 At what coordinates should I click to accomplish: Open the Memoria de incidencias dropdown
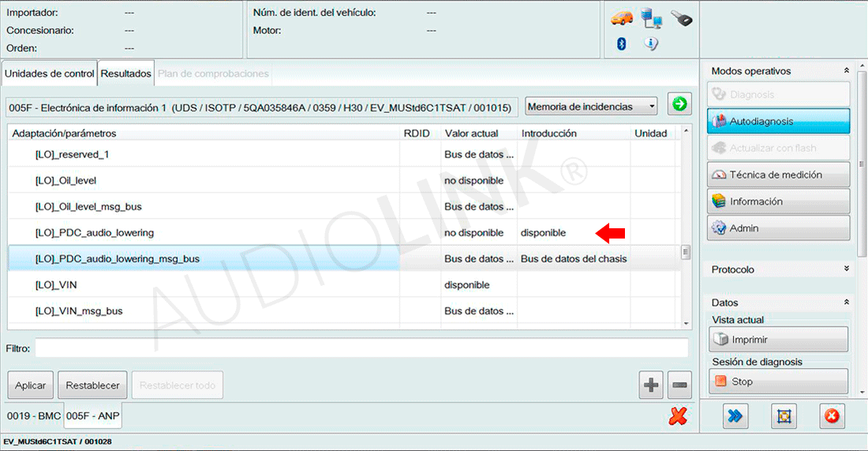(x=591, y=106)
